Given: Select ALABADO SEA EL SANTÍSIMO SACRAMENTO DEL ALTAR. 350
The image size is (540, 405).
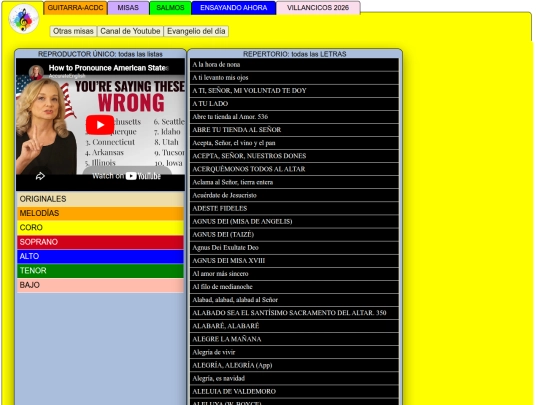Looking at the screenshot, I should [294, 313].
